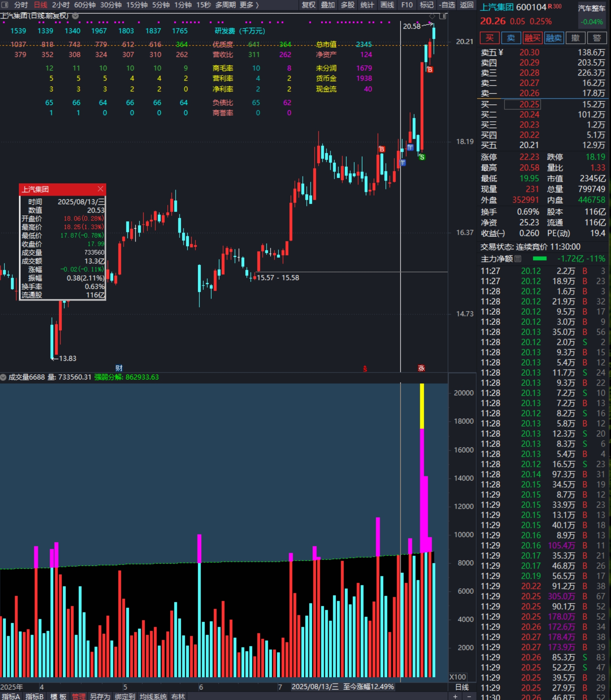Click the red B marker near 20.21
The height and width of the screenshot is (700, 611).
[430, 69]
